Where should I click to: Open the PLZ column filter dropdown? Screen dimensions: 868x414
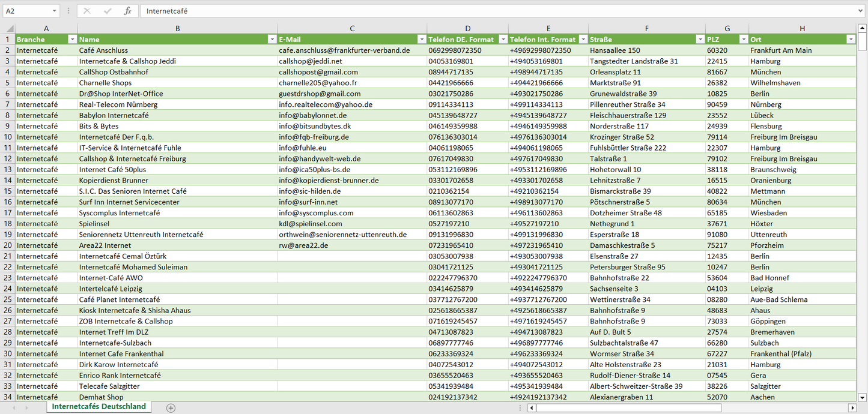pos(742,40)
